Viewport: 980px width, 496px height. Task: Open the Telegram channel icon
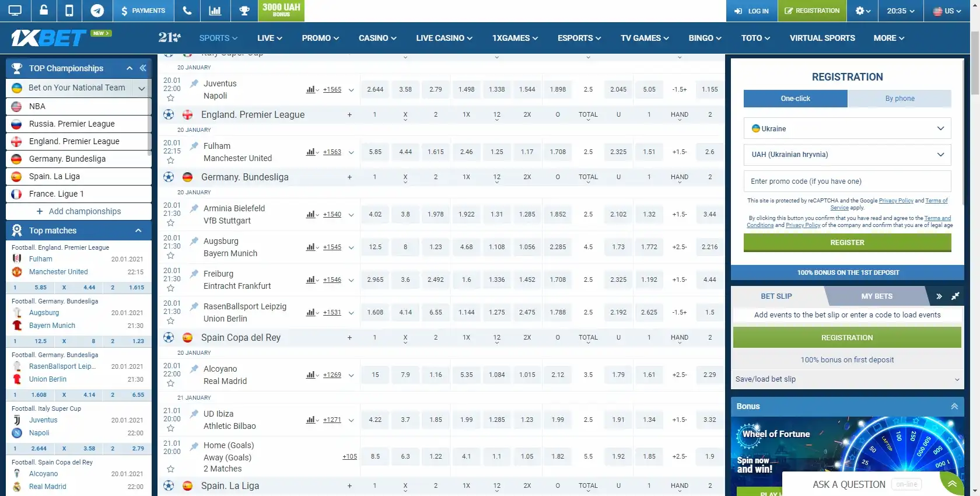(97, 11)
